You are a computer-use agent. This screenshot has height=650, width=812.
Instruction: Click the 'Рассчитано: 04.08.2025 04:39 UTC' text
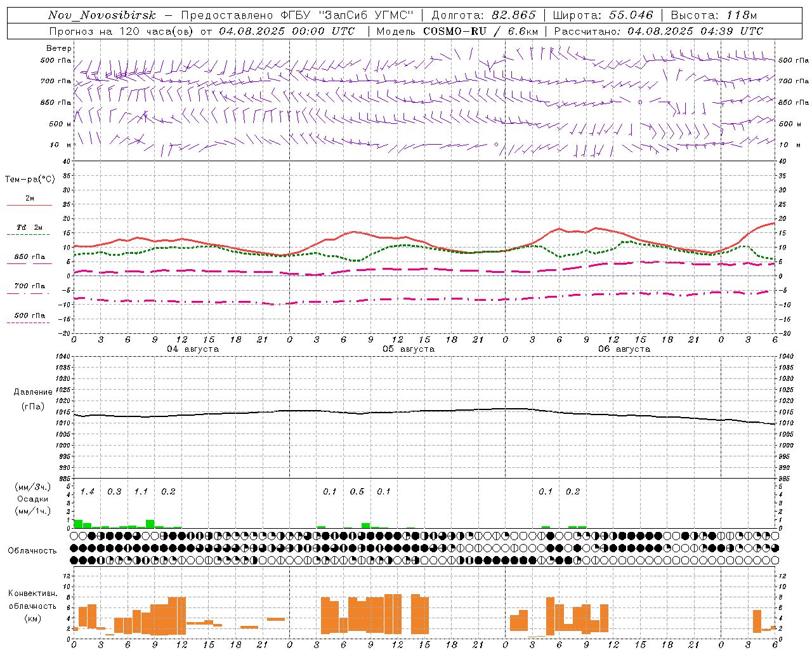(658, 31)
